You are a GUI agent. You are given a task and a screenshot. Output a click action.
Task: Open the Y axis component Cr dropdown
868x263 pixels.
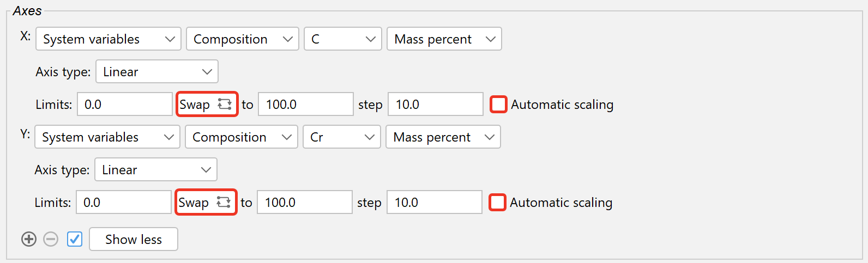[x=341, y=137]
